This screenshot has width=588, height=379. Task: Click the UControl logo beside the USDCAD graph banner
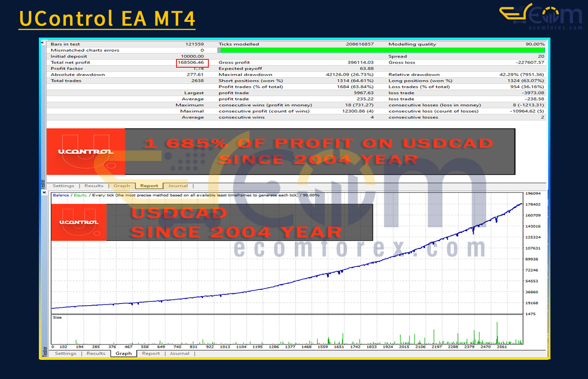79,222
